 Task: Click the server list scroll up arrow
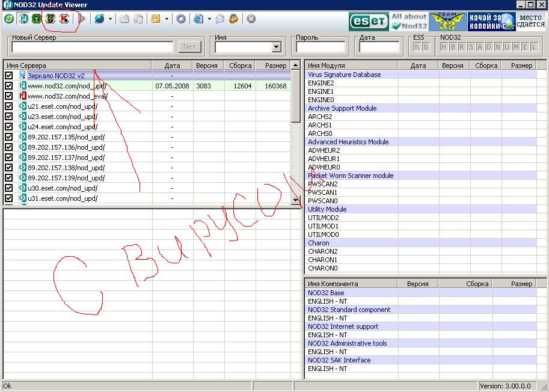(x=296, y=65)
